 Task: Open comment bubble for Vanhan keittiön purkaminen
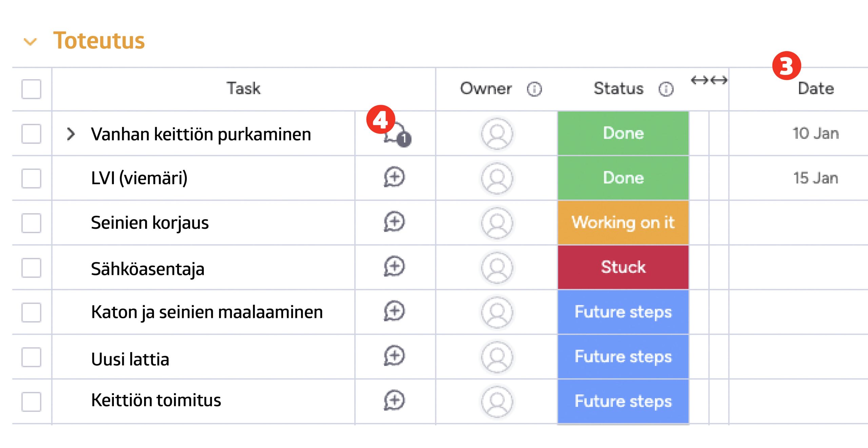tap(396, 136)
